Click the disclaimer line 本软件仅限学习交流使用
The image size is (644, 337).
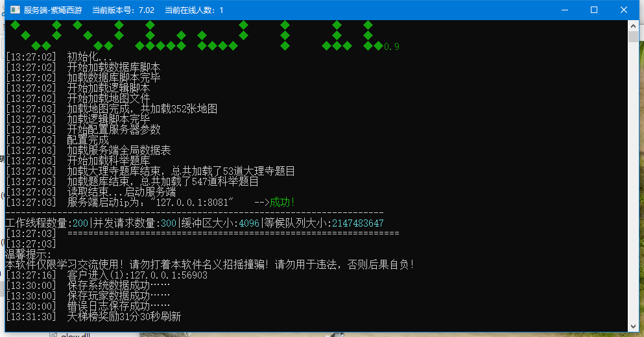(x=210, y=264)
